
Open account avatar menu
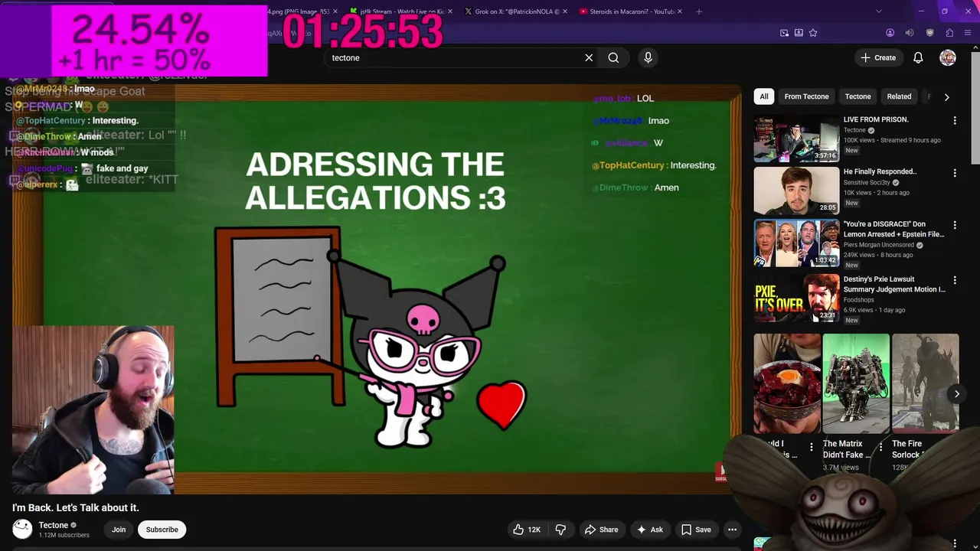948,57
